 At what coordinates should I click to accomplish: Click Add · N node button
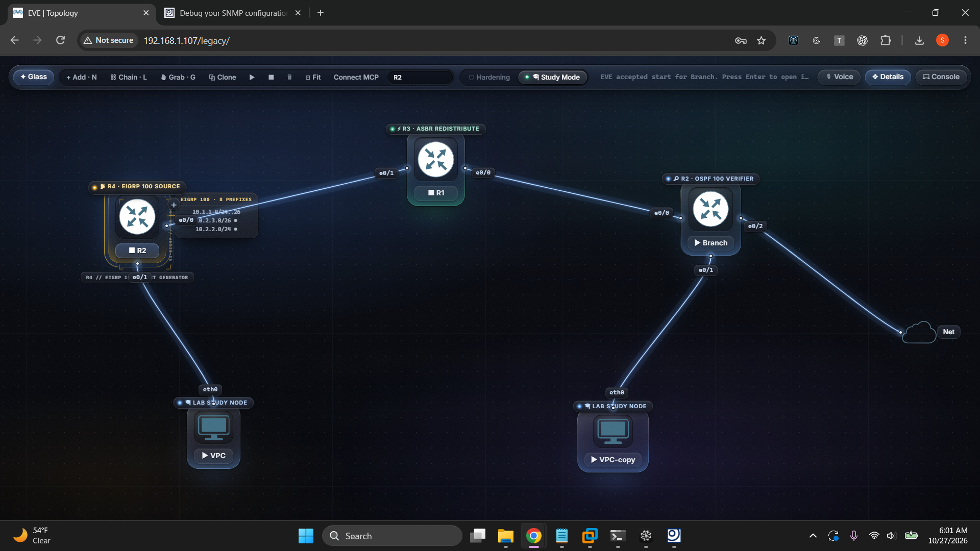[81, 77]
